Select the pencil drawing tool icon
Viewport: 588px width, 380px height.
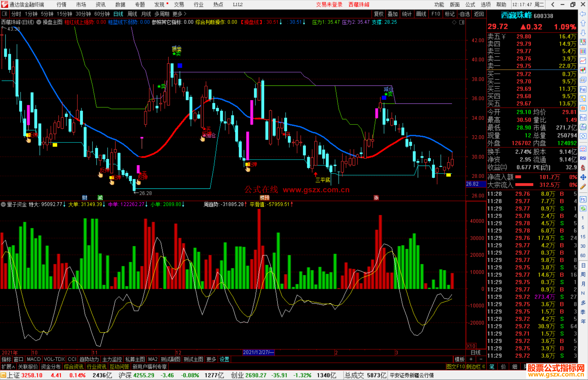[583, 187]
